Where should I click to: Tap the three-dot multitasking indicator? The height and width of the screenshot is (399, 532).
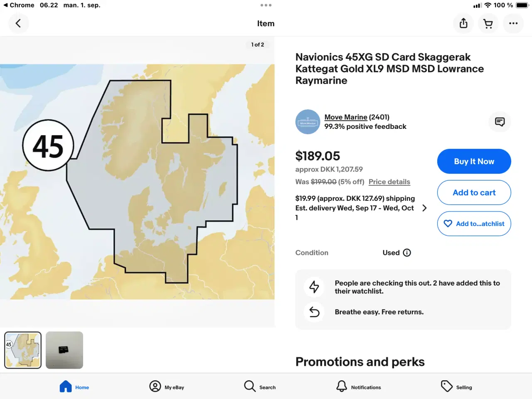(x=266, y=5)
